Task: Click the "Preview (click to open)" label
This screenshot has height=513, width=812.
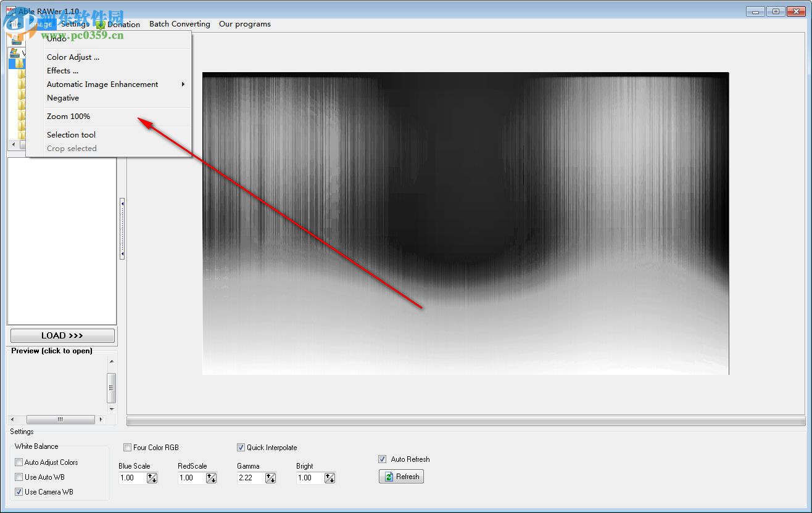Action: point(52,351)
